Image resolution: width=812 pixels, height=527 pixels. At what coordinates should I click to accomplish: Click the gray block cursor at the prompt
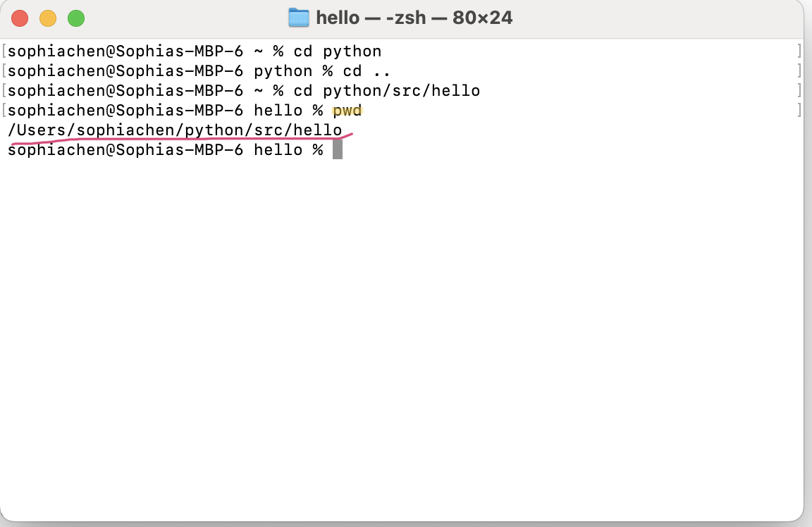click(338, 149)
